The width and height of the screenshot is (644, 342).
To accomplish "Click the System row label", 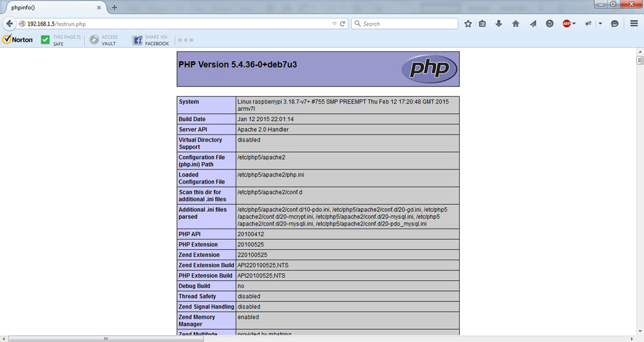I will tap(189, 102).
